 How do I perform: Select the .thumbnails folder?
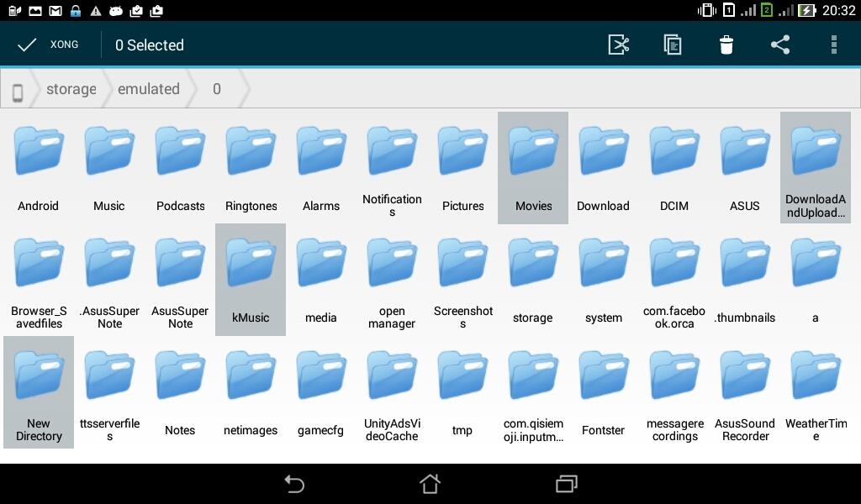[x=745, y=280]
